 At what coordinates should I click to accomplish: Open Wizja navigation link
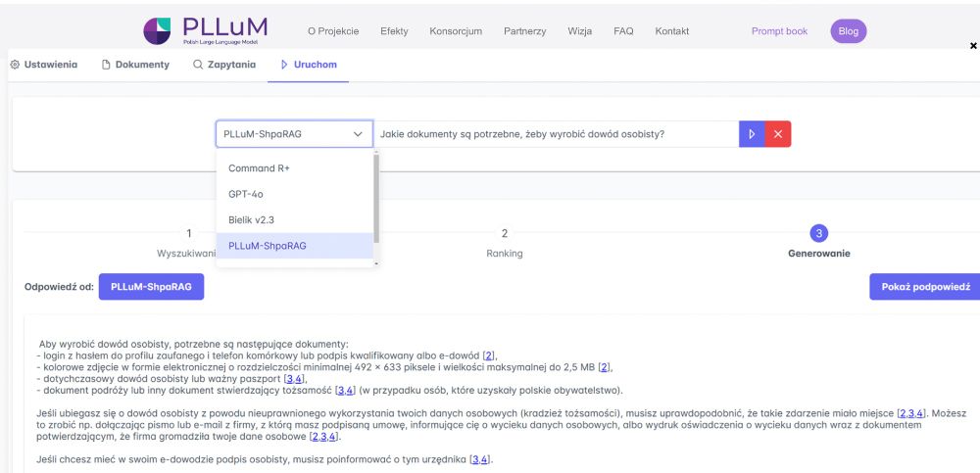(x=580, y=31)
